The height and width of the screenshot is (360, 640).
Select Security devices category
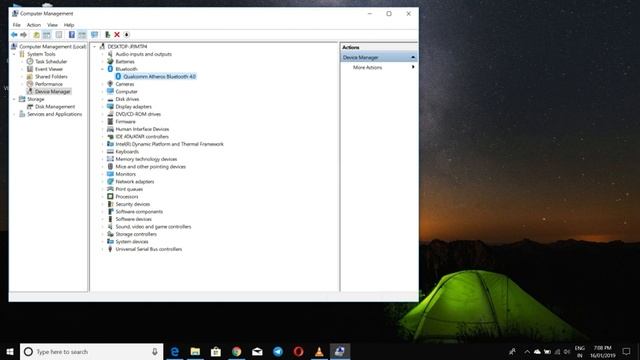coord(133,204)
